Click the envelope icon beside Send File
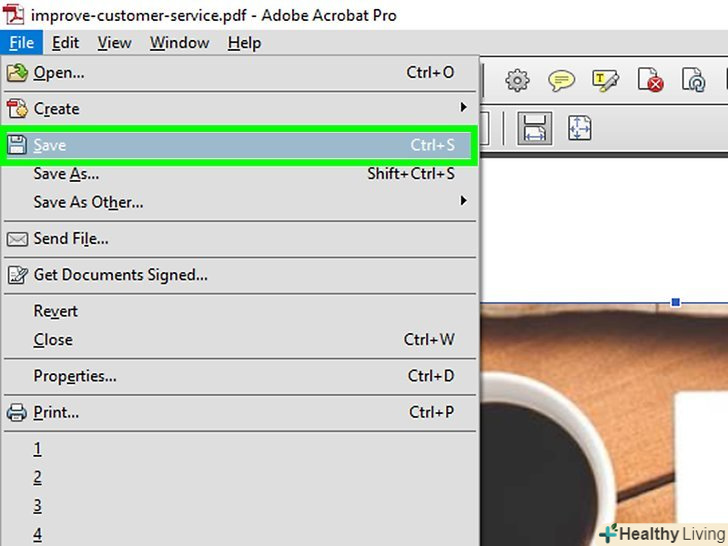 (x=17, y=239)
